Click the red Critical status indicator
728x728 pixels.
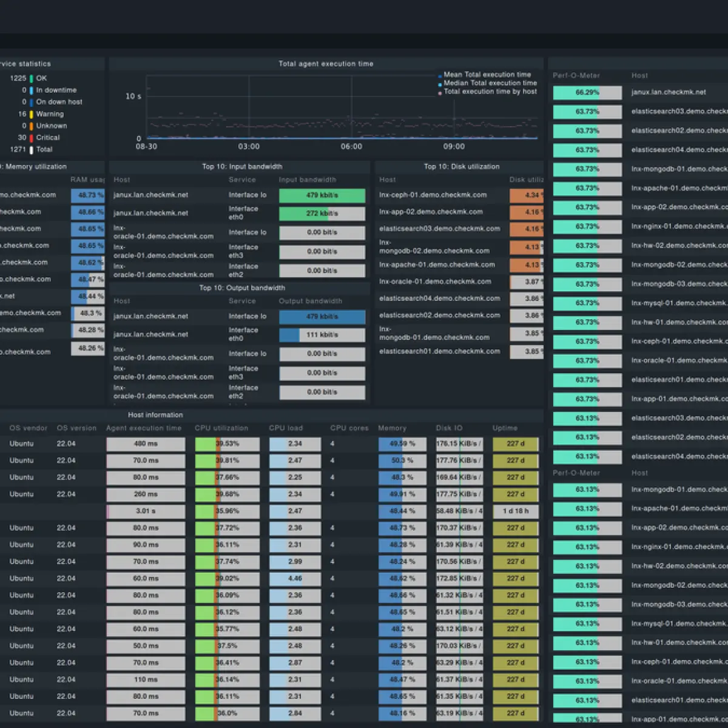point(32,138)
